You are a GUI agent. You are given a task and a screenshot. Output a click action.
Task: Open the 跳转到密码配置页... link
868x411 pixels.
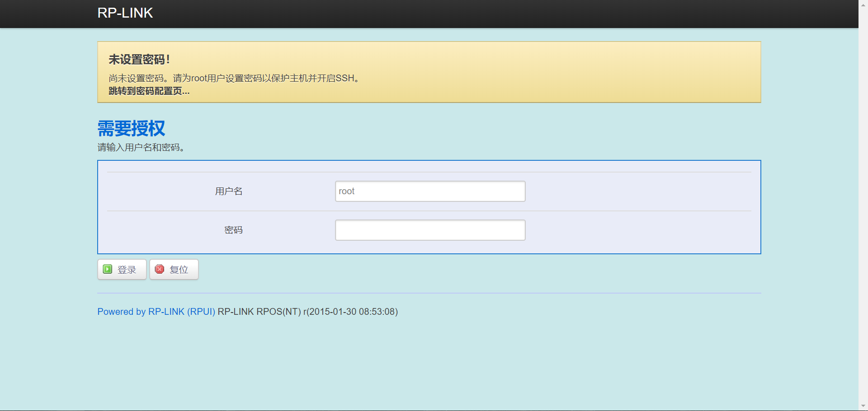click(149, 91)
